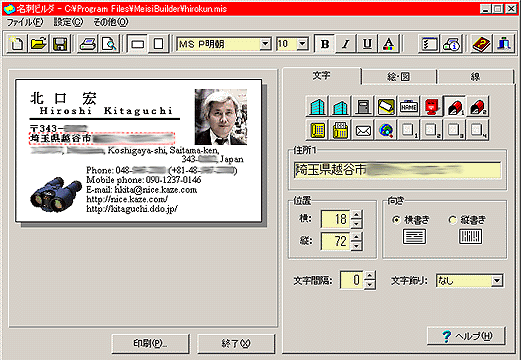
Task: Select the 縦書き vertical writing radio button
Action: pyautogui.click(x=452, y=220)
